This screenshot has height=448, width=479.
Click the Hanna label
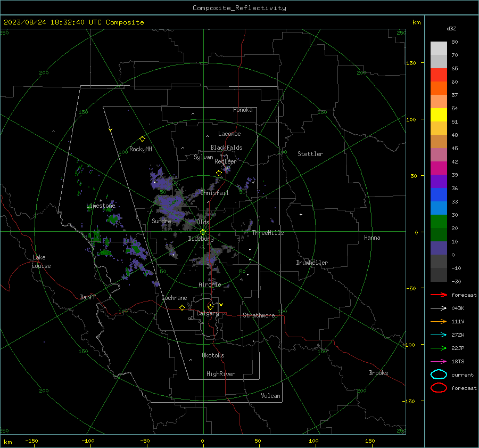point(372,238)
